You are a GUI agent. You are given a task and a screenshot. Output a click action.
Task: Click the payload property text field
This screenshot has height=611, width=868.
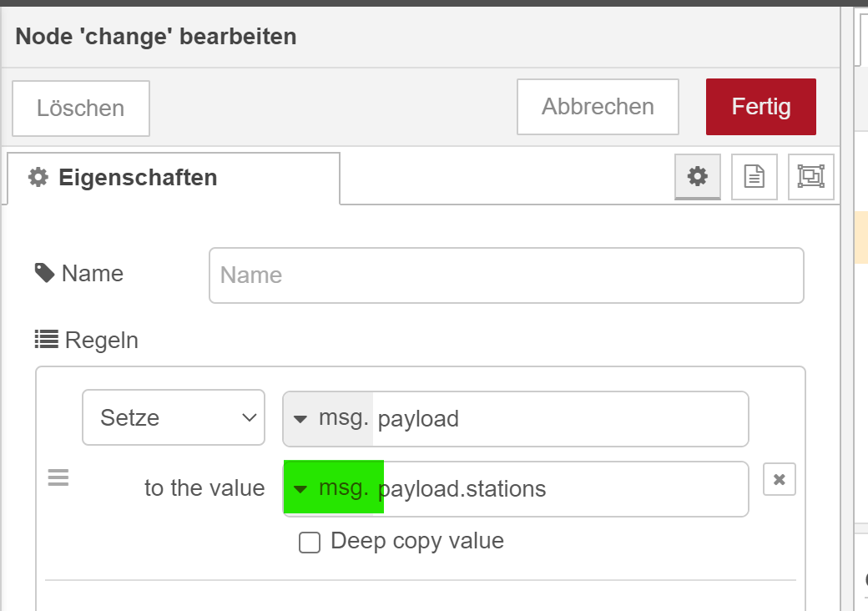point(559,418)
